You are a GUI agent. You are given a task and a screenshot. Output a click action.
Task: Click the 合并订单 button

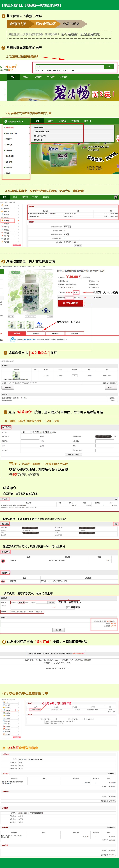90,719
